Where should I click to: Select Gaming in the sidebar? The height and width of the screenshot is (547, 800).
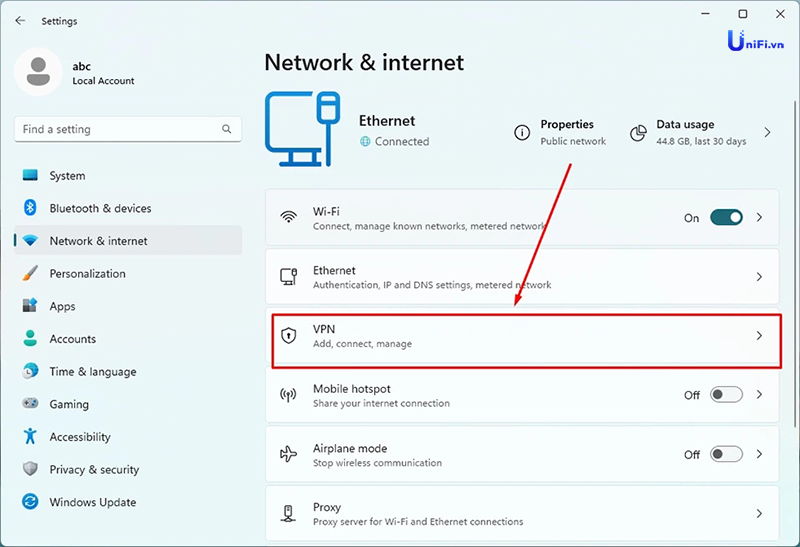[x=128, y=404]
